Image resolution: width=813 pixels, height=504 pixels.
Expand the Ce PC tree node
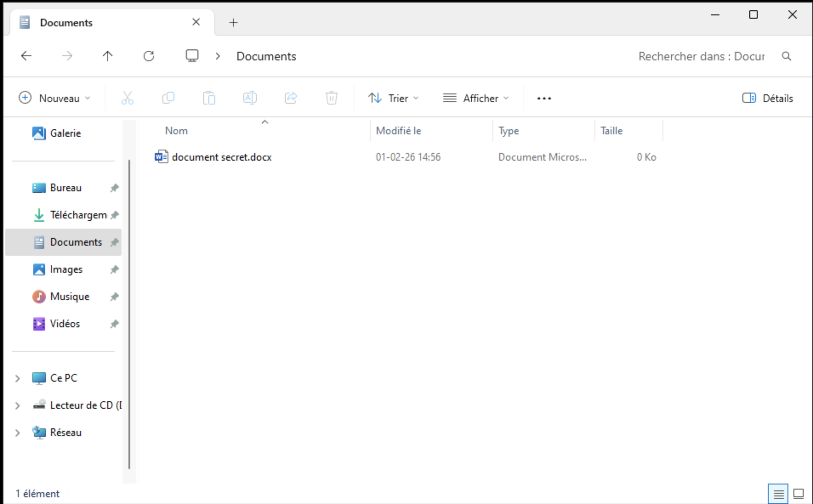pos(17,378)
